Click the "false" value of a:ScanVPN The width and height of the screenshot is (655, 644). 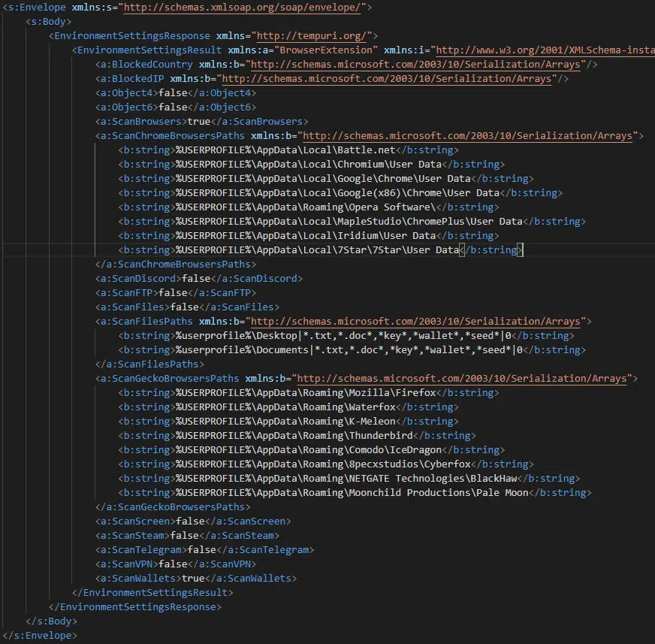(173, 564)
